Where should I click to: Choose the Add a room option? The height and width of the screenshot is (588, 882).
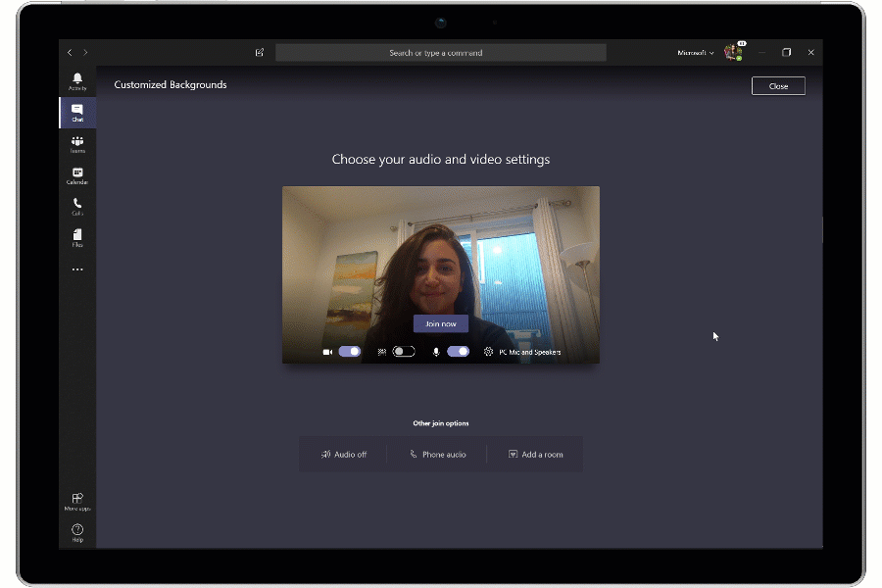535,454
